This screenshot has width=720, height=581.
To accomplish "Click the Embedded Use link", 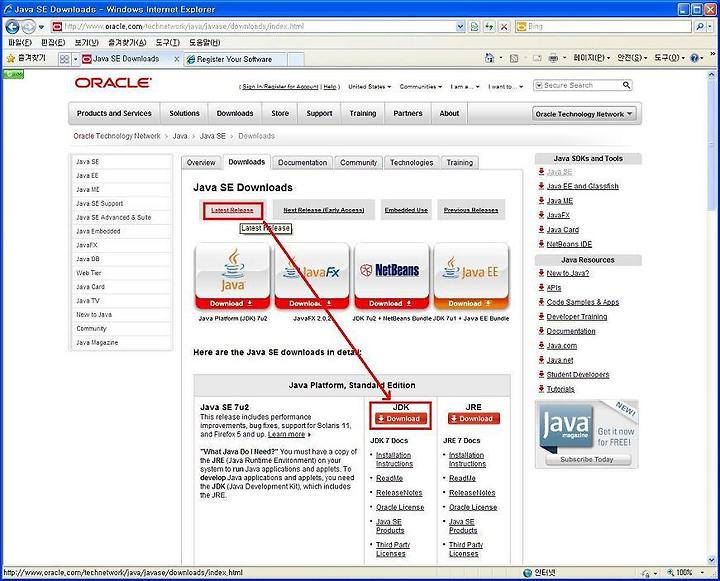I will (x=406, y=210).
